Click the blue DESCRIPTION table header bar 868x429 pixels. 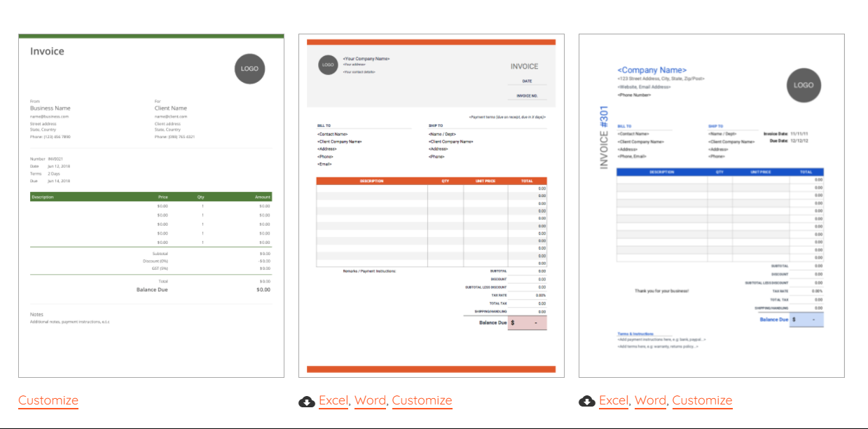click(662, 172)
